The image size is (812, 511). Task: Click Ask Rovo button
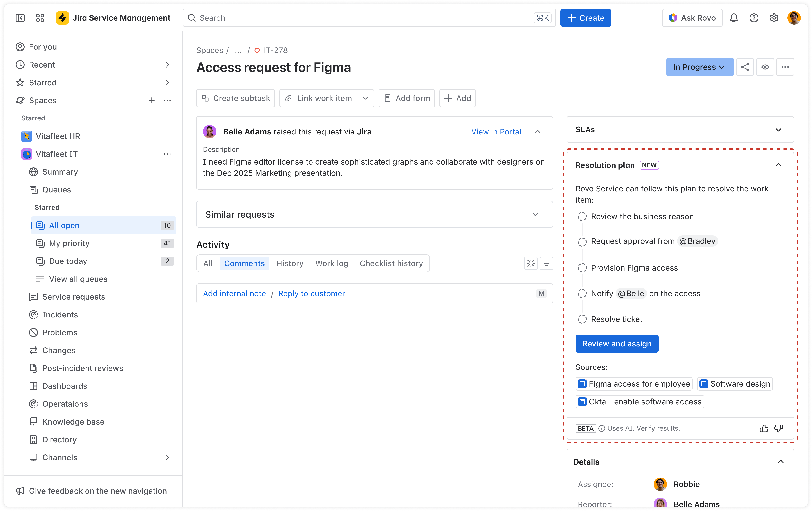click(x=692, y=18)
